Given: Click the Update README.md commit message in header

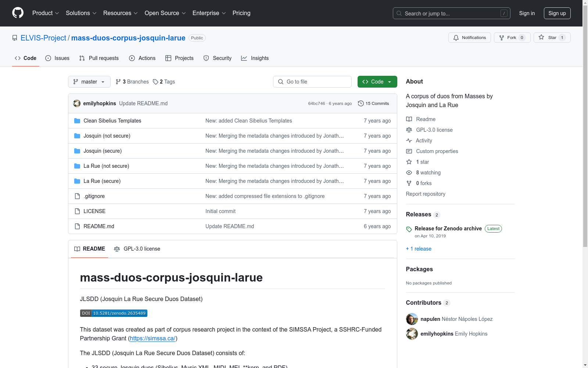Looking at the screenshot, I should tap(143, 103).
